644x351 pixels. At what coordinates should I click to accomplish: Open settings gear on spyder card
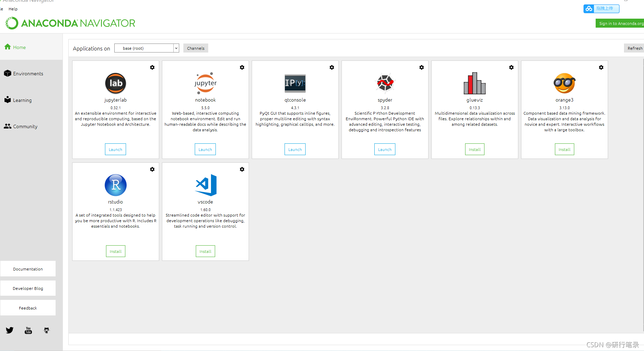pyautogui.click(x=422, y=67)
